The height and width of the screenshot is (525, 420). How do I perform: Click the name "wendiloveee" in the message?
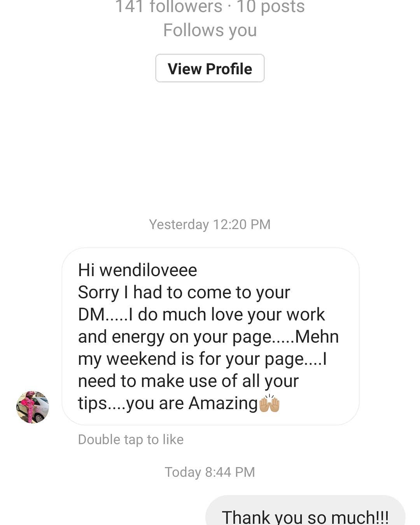(148, 270)
